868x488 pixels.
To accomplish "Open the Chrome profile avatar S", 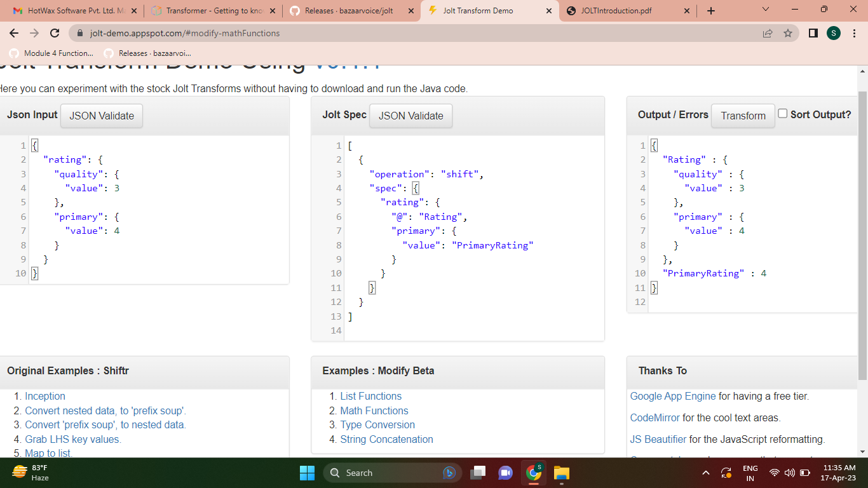I will click(833, 33).
